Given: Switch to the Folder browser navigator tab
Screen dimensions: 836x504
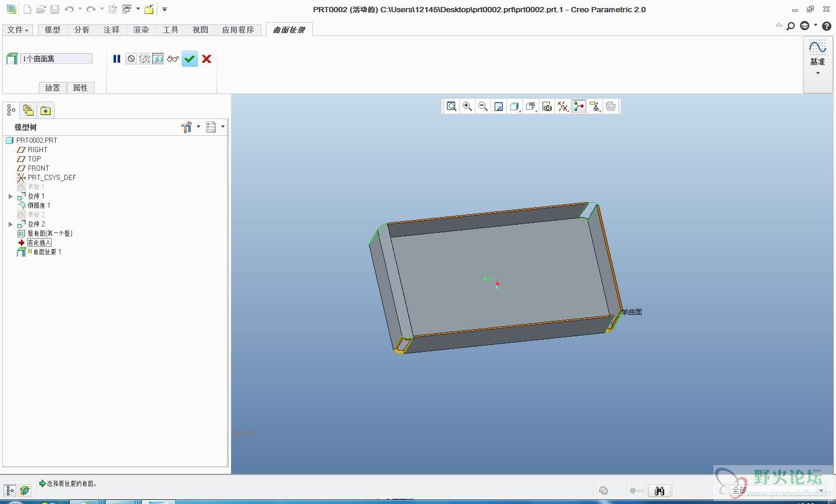Looking at the screenshot, I should click(x=28, y=110).
